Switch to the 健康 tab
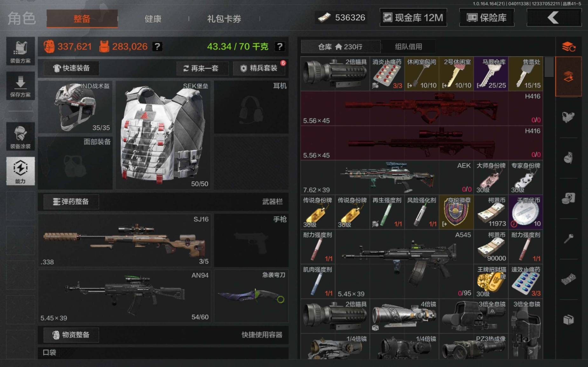588x367 pixels. coord(153,19)
